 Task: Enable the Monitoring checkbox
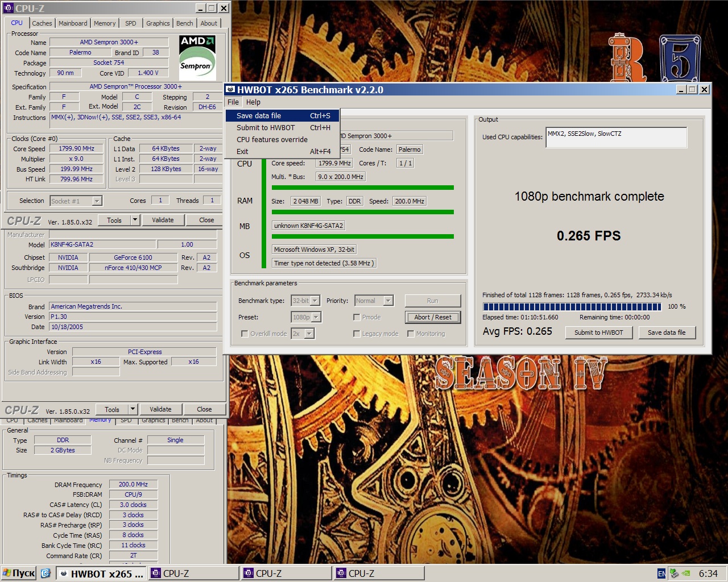coord(411,334)
